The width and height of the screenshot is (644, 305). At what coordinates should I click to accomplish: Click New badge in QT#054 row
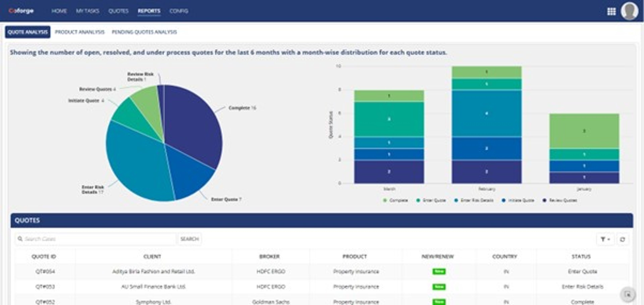tap(439, 271)
